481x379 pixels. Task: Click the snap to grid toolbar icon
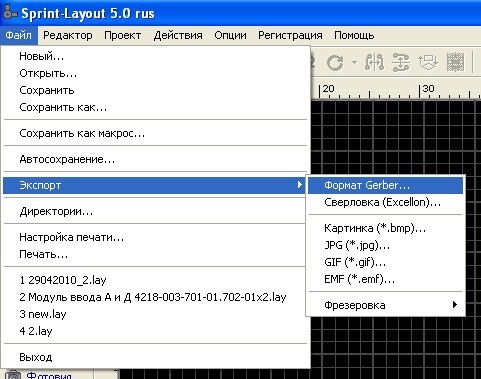[455, 62]
